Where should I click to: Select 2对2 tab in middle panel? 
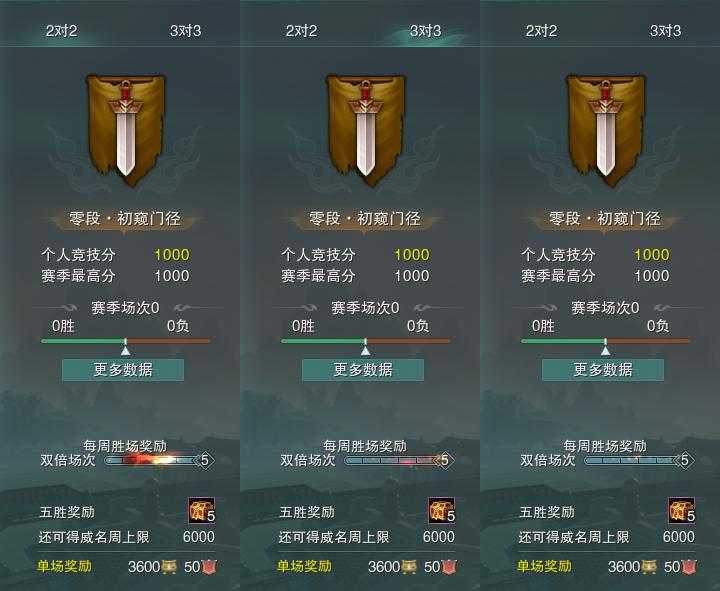[301, 31]
